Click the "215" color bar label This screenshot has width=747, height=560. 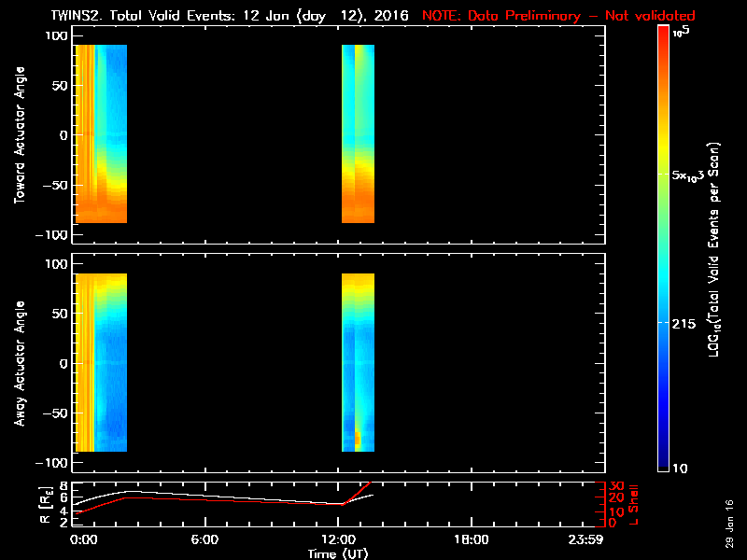coord(684,324)
